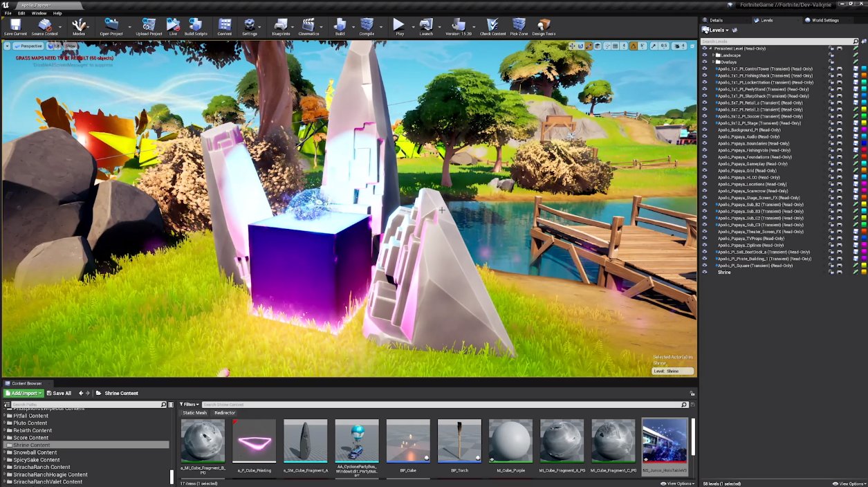Click color swatch of Apollo_Papaya_Boundaries level

pyautogui.click(x=864, y=143)
